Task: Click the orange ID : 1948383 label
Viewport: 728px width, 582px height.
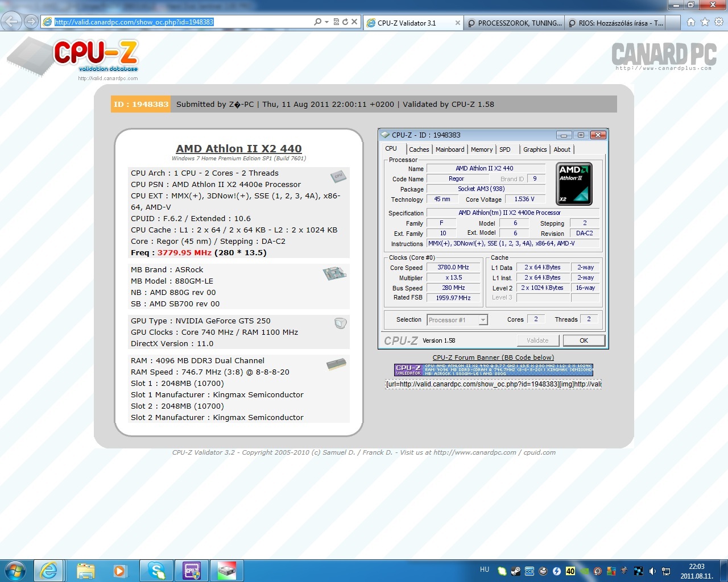Action: tap(141, 104)
